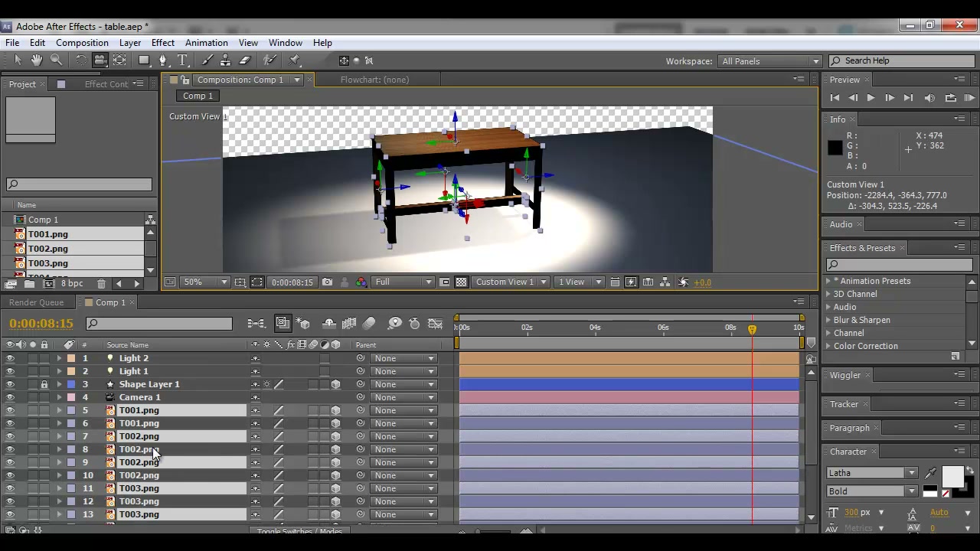Click the Motion Blur enable icon in timeline

pyautogui.click(x=369, y=324)
